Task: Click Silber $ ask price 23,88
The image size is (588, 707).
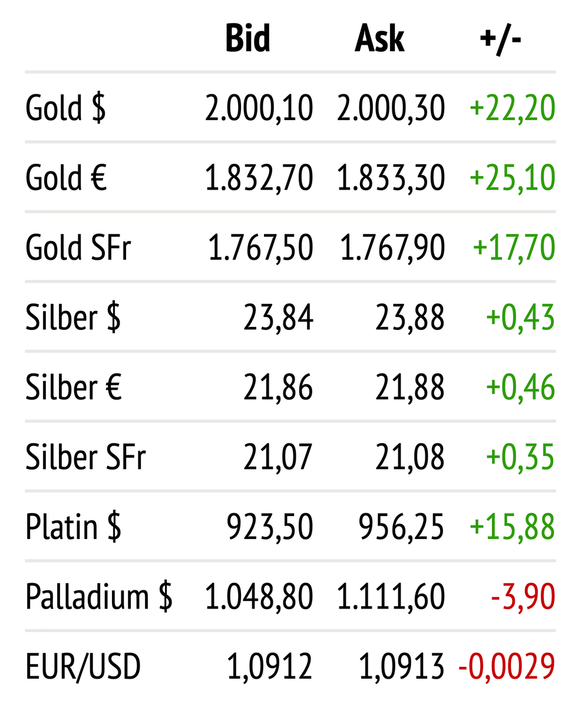Action: click(x=409, y=318)
